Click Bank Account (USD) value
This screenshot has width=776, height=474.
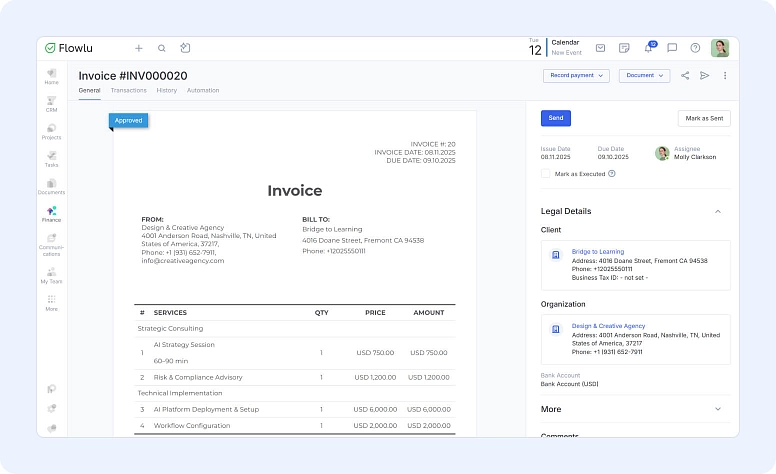tap(569, 384)
